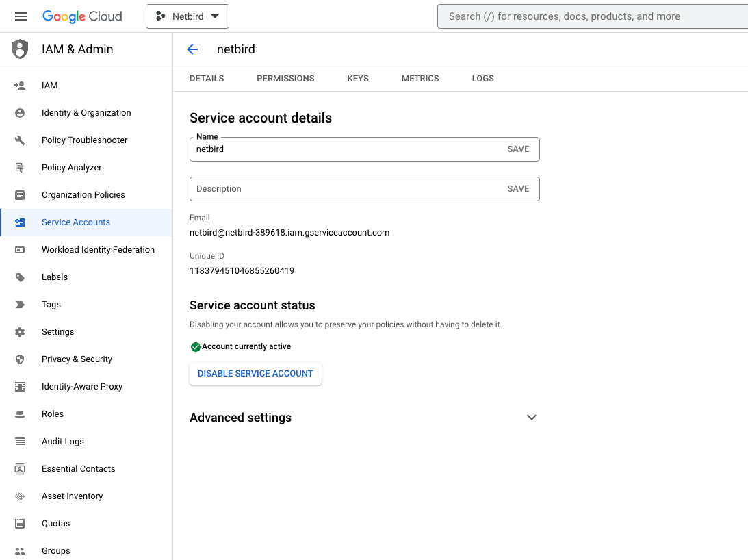Disable the netbird service account
This screenshot has width=748, height=560.
[x=255, y=373]
